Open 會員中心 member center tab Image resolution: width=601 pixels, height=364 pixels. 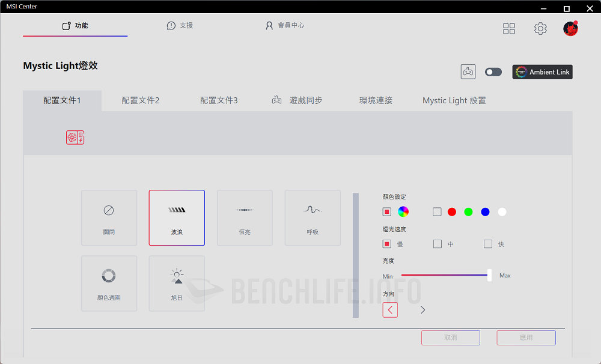pyautogui.click(x=285, y=26)
